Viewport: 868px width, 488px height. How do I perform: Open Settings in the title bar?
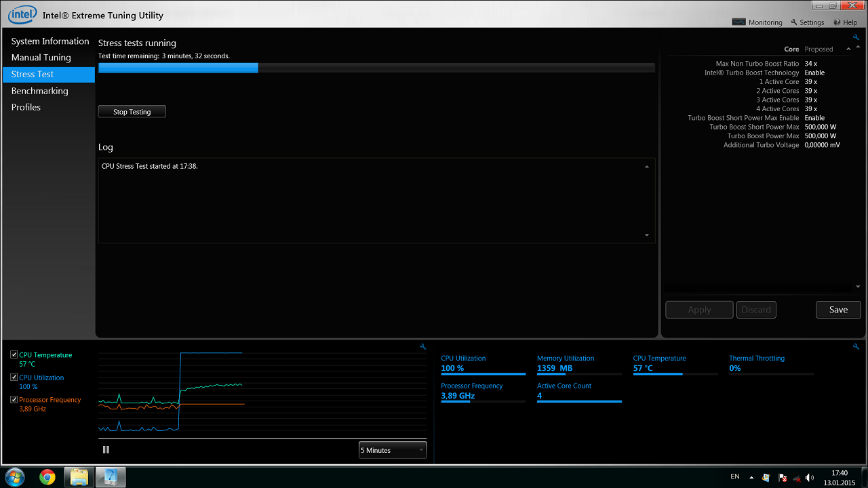[807, 22]
